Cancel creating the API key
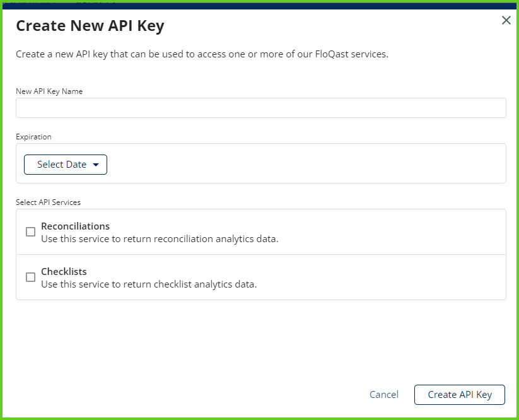The width and height of the screenshot is (519, 420). pos(383,394)
